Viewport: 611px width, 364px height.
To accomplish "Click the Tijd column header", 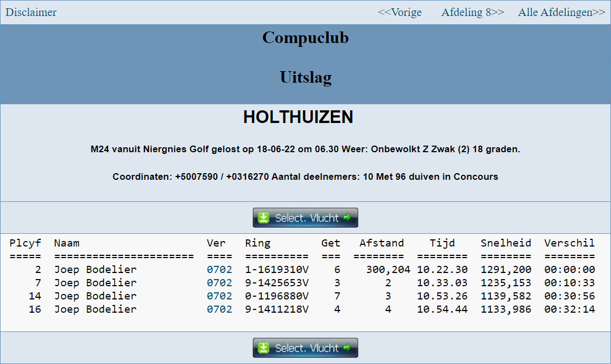I will pyautogui.click(x=442, y=244).
